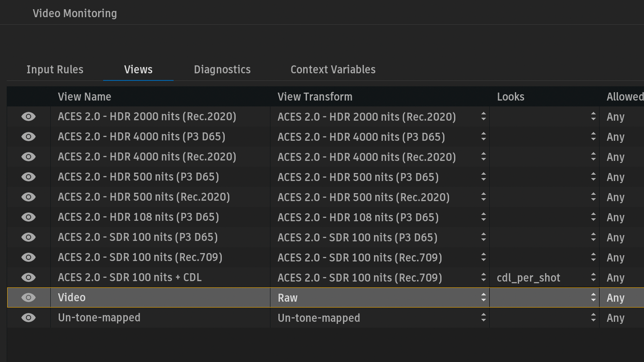644x362 pixels.
Task: Go to the Context Variables tab
Action: tap(333, 70)
